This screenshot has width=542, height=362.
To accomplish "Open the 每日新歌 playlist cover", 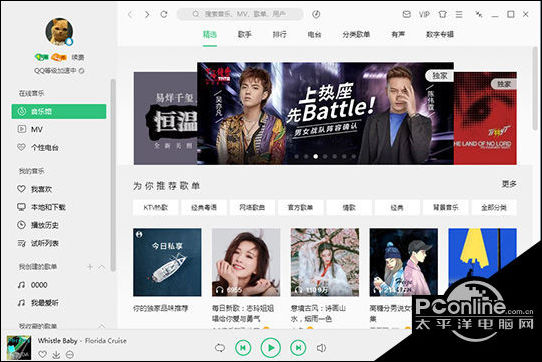I will 246,262.
